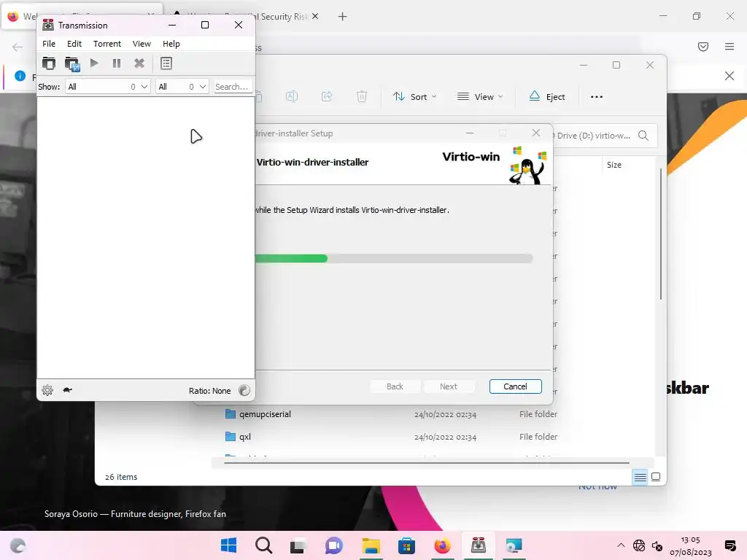Click the 26 items status text

click(121, 477)
